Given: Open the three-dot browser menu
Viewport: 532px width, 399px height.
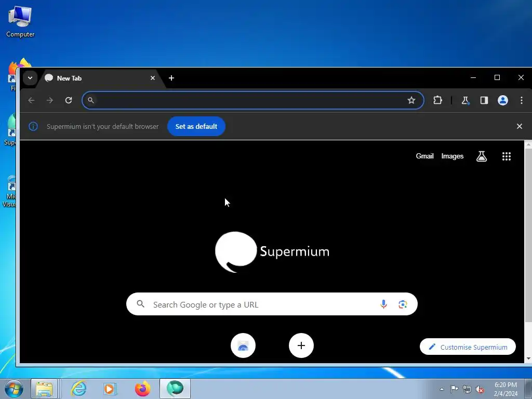Looking at the screenshot, I should [522, 100].
